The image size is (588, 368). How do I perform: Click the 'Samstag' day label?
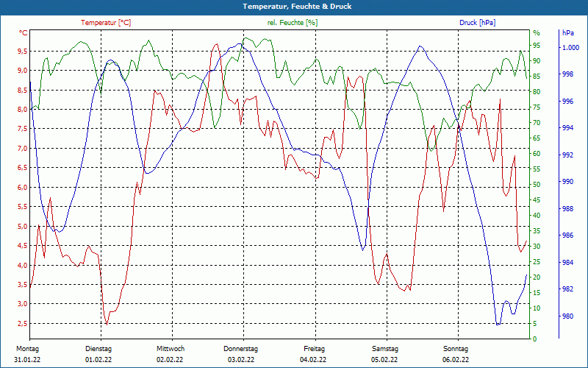[x=384, y=349]
